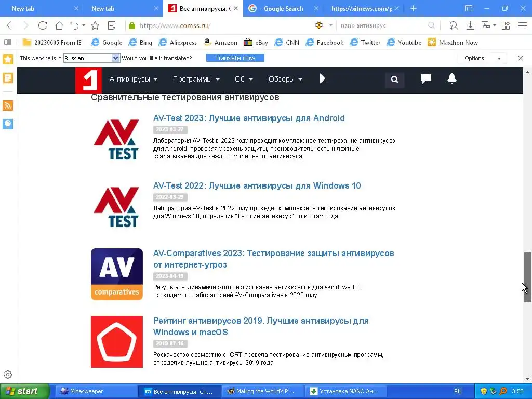532x399 pixels.
Task: Open AV-Test 2023 Android article link
Action: (x=249, y=118)
